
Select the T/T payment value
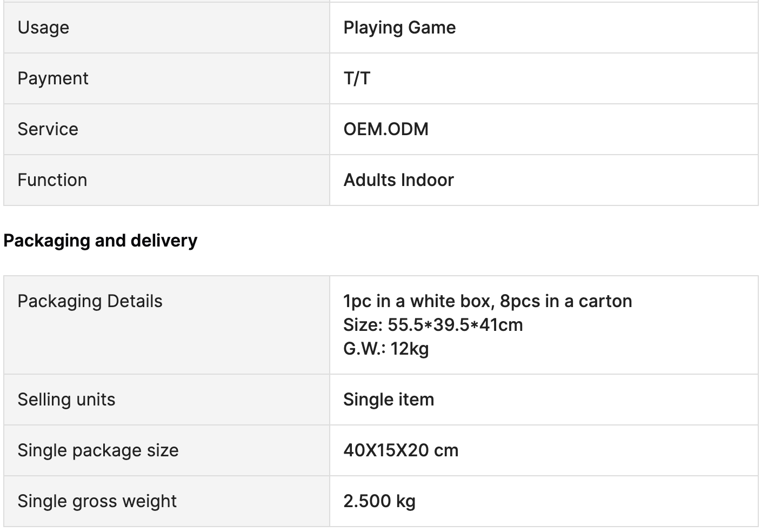click(357, 78)
